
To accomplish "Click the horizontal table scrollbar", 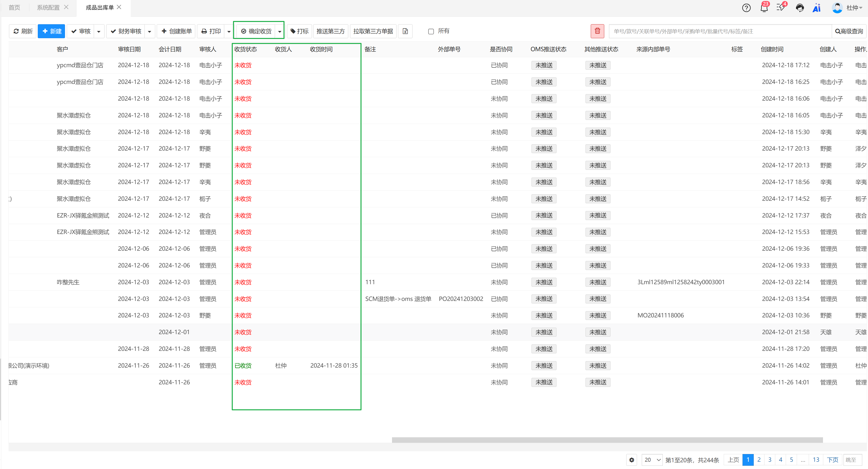I will (607, 440).
